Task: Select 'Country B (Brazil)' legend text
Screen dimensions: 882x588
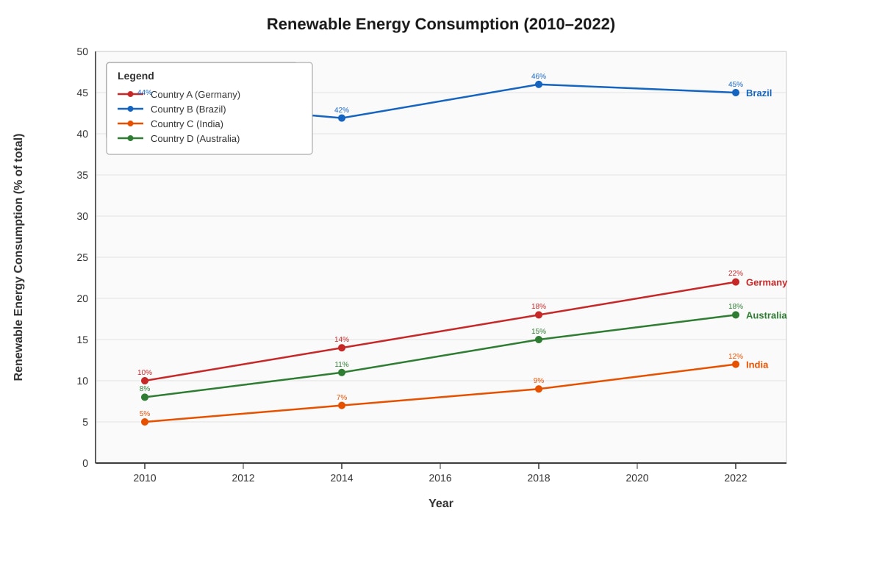Action: point(188,110)
